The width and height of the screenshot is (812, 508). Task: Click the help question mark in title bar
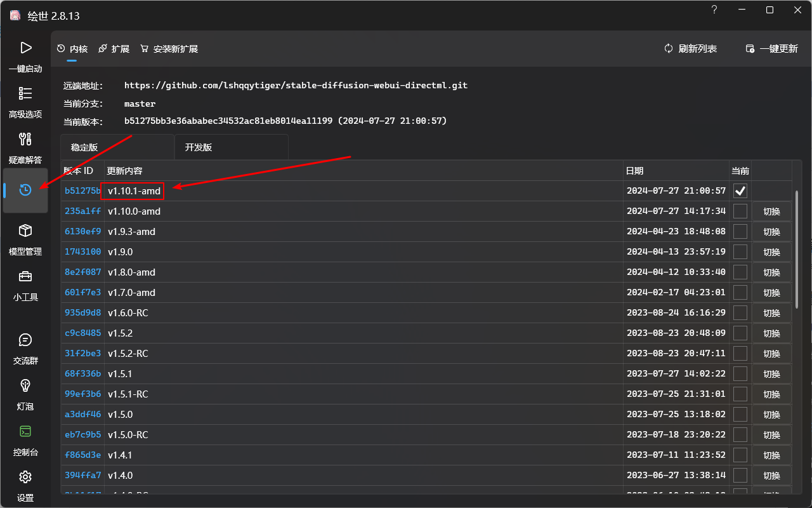714,10
